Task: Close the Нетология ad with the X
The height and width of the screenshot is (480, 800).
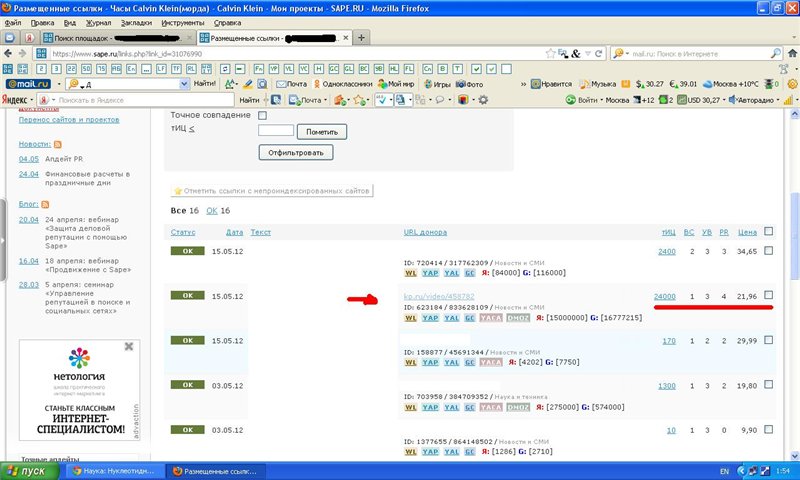Action: [129, 346]
